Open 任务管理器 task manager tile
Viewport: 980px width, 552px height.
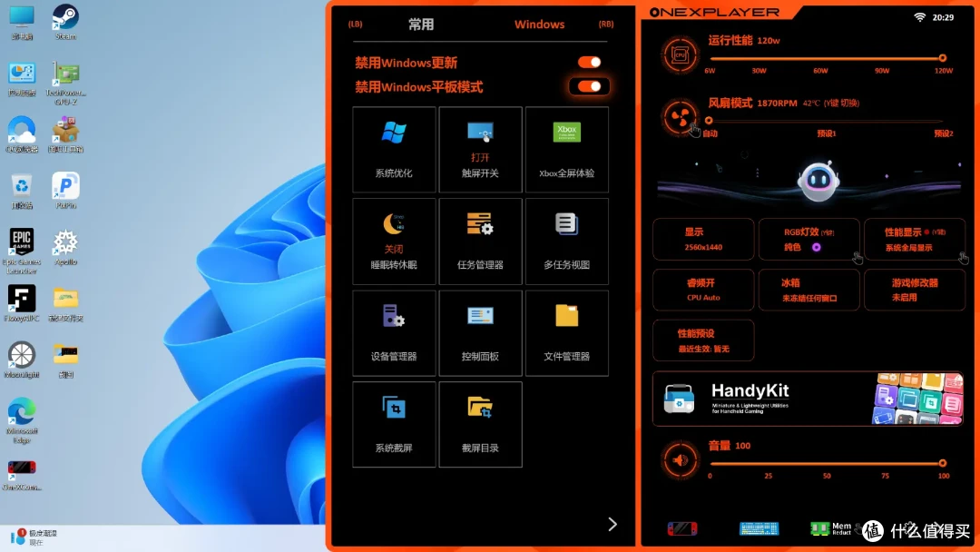[x=480, y=241]
